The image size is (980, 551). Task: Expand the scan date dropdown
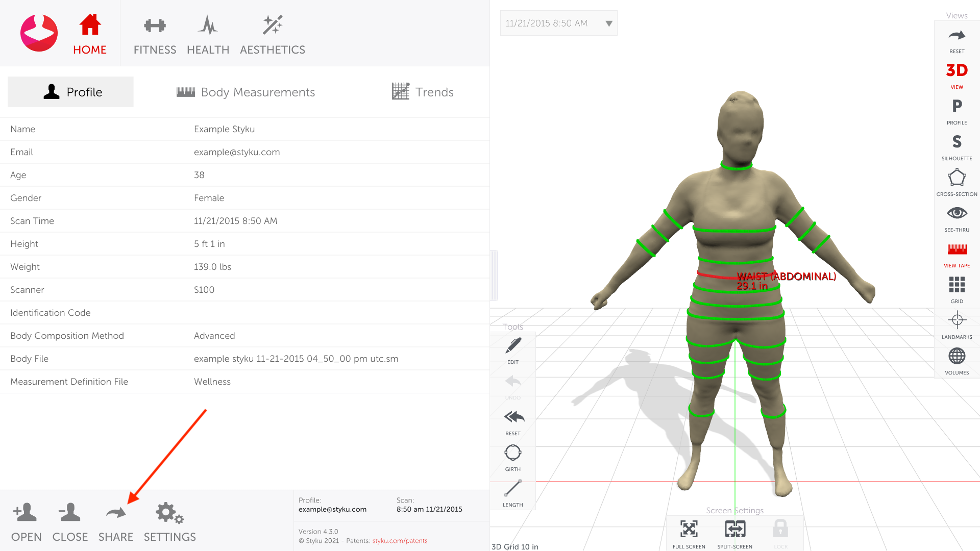(608, 23)
